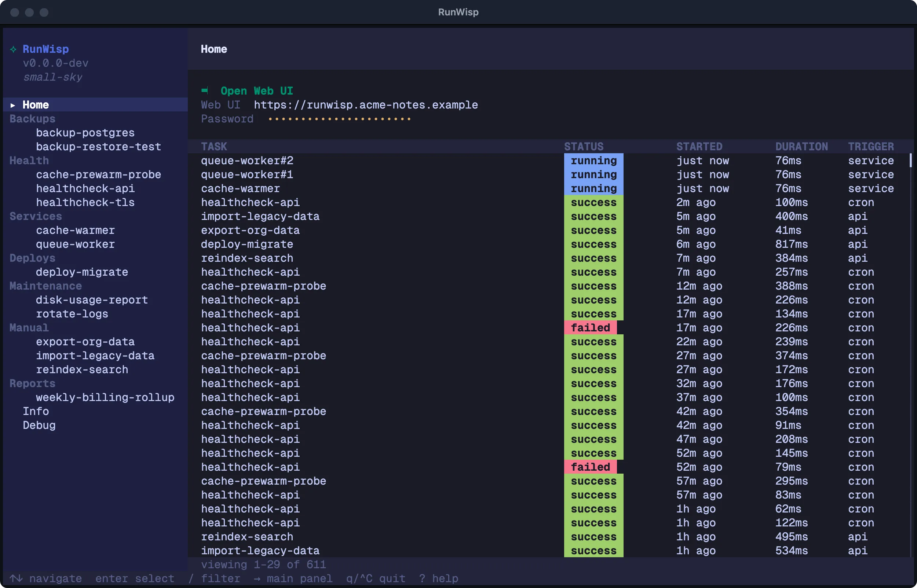Click the window close traffic-light button
Image resolution: width=917 pixels, height=588 pixels.
(15, 12)
